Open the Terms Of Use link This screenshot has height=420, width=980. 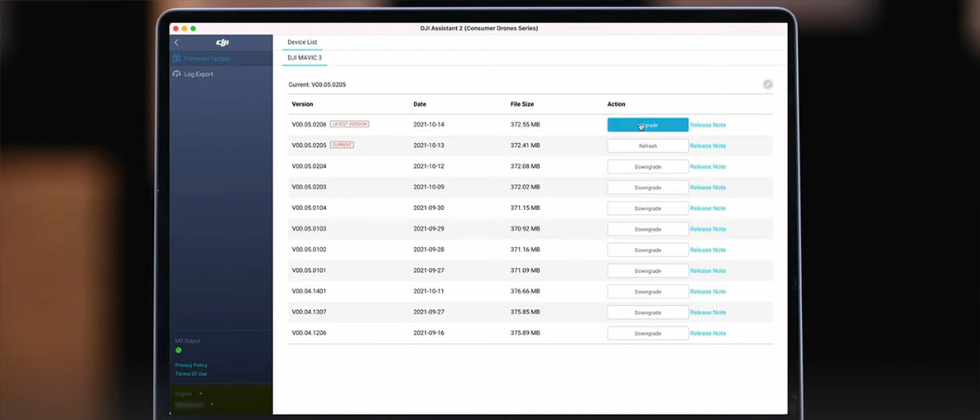pyautogui.click(x=191, y=374)
